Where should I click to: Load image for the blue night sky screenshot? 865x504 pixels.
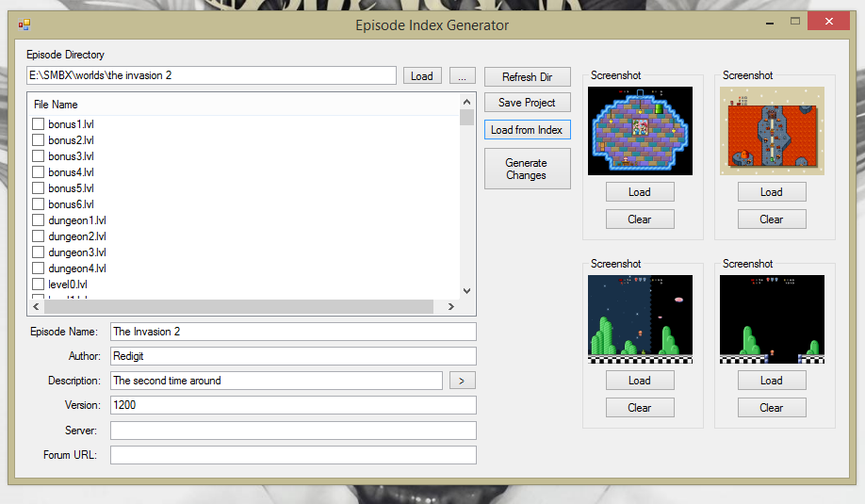[640, 381]
